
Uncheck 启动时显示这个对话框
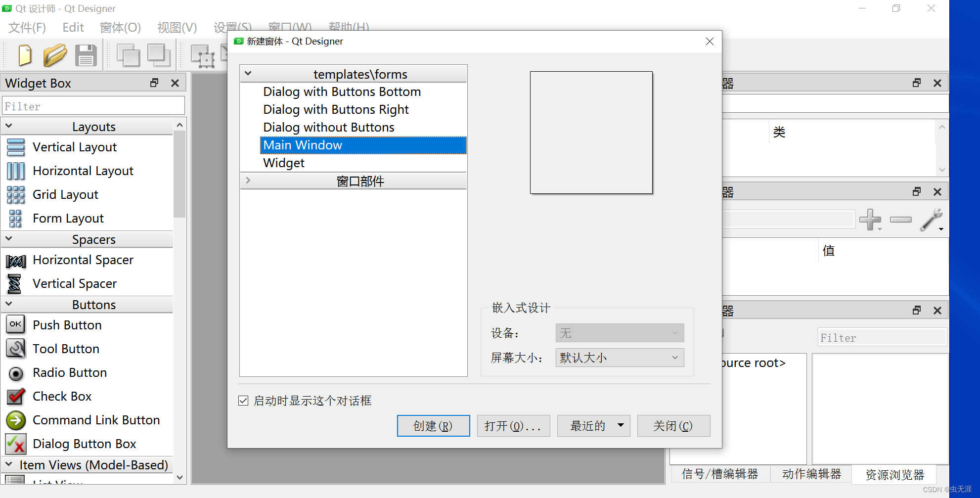pos(243,401)
